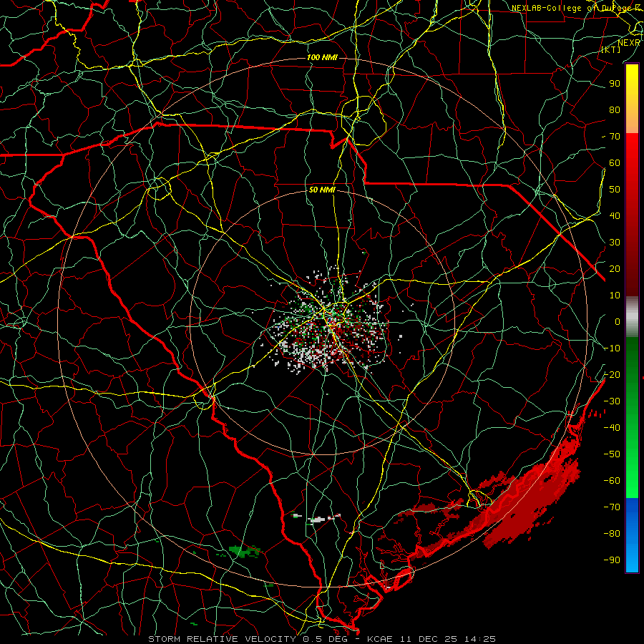Click the -10 knot scale label
This screenshot has height=644, width=644.
[x=612, y=348]
